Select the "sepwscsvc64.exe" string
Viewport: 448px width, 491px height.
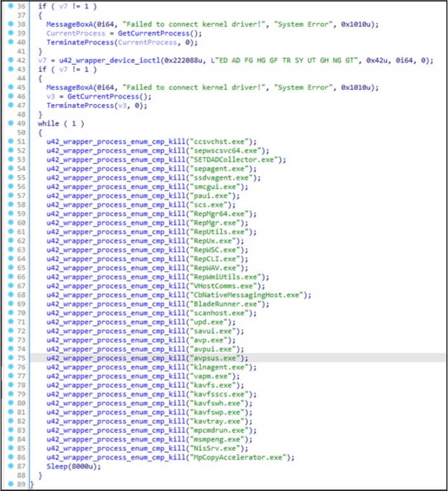[x=225, y=151]
